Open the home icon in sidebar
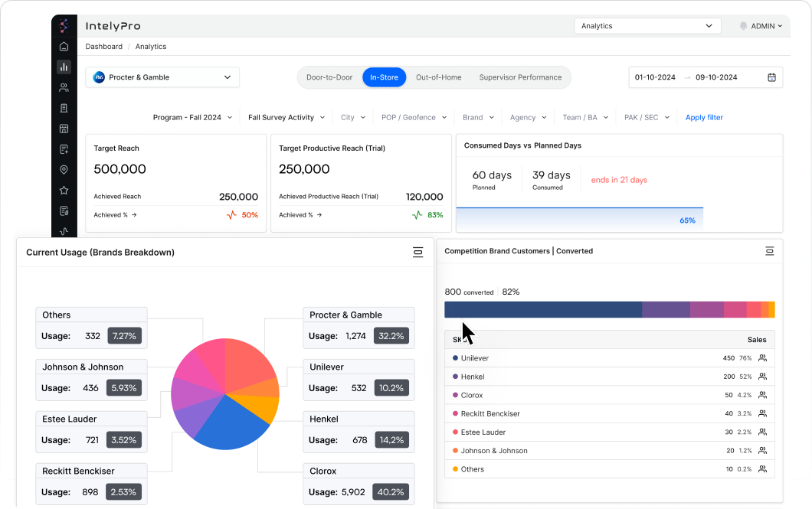Image resolution: width=812 pixels, height=509 pixels. click(64, 47)
